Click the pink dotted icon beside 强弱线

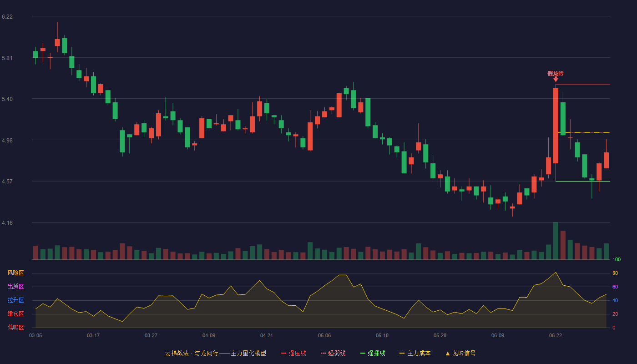click(x=323, y=353)
